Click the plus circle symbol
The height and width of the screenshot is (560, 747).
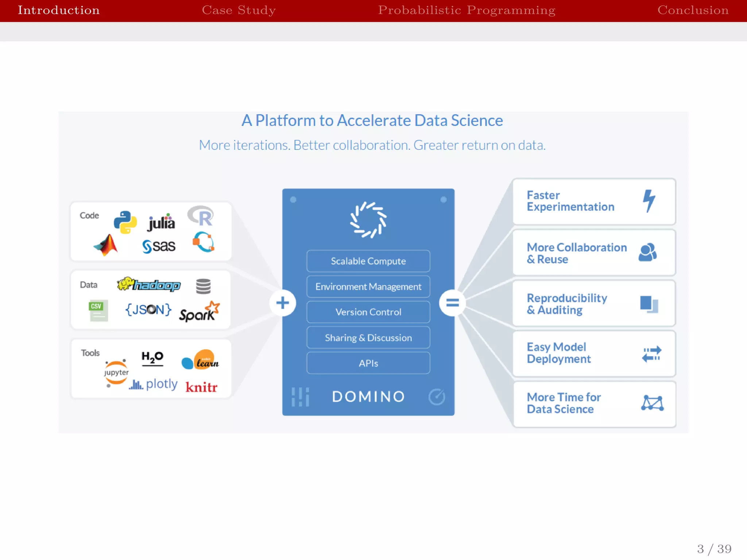click(283, 303)
